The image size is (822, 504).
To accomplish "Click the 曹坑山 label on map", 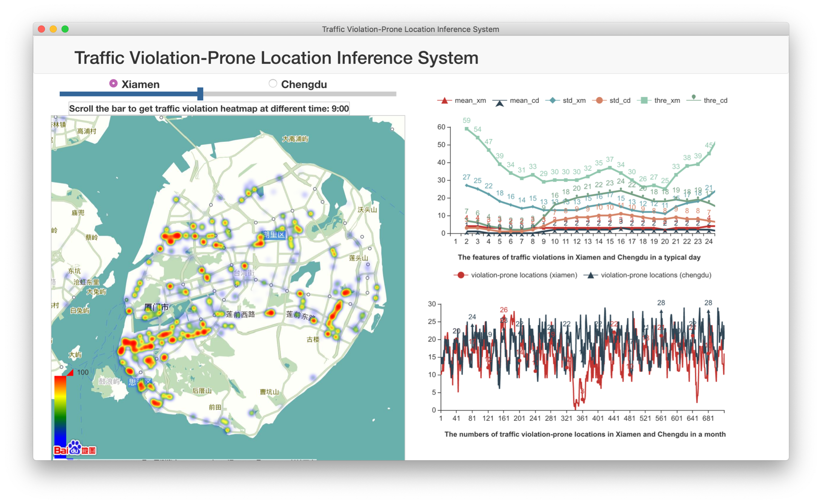I will 269,392.
